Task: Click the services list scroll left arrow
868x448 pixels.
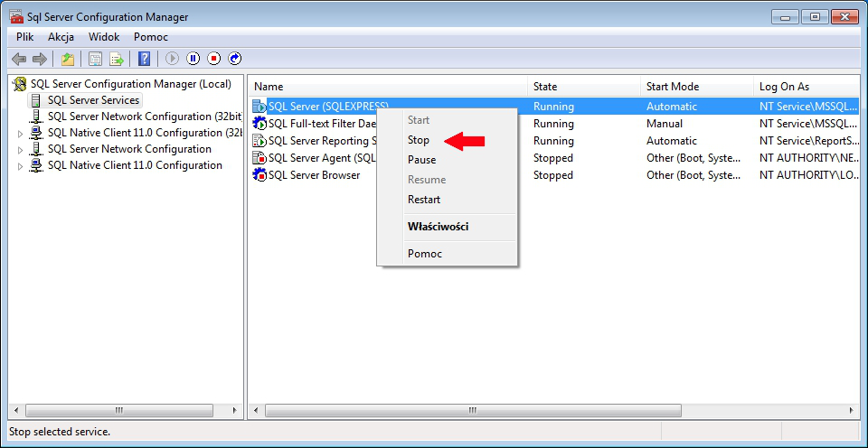Action: (256, 410)
